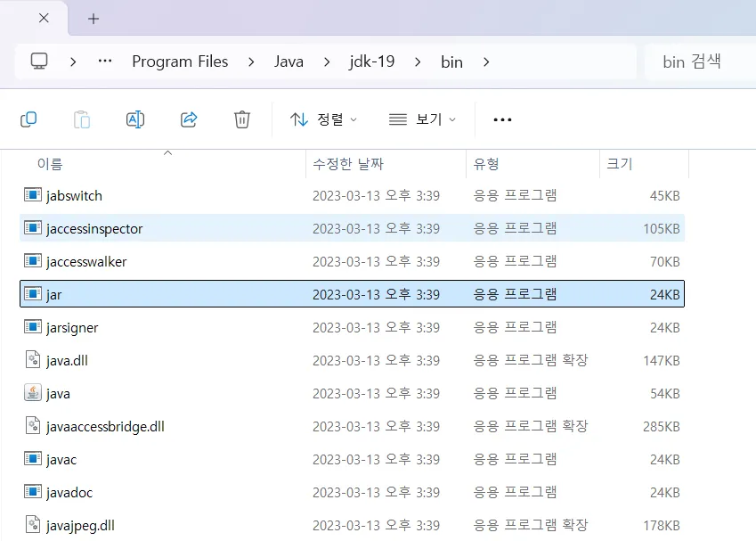This screenshot has height=541, width=756.
Task: Click the javaaccessbridge.dll file icon
Action: click(33, 426)
